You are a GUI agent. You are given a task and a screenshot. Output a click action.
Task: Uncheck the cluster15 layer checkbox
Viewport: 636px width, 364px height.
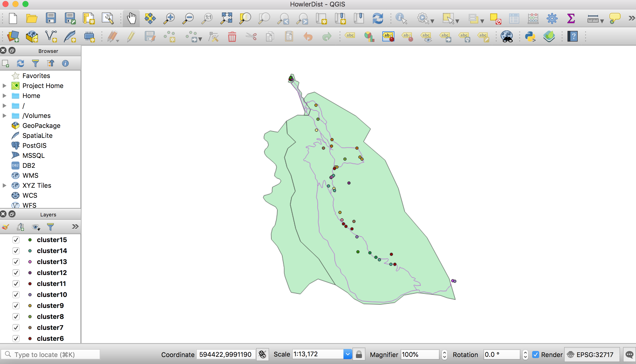coord(16,240)
